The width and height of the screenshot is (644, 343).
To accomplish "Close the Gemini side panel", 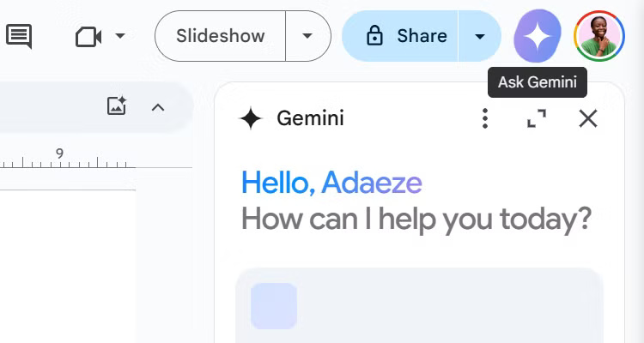I will 588,118.
